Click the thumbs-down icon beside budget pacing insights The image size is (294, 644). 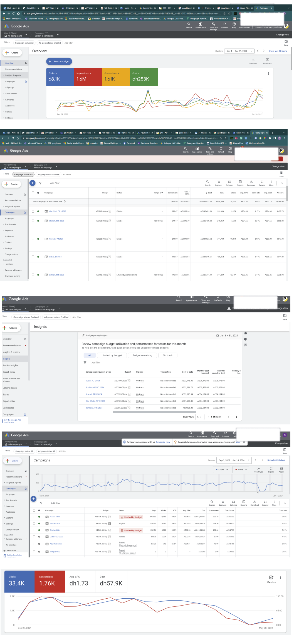tap(245, 339)
